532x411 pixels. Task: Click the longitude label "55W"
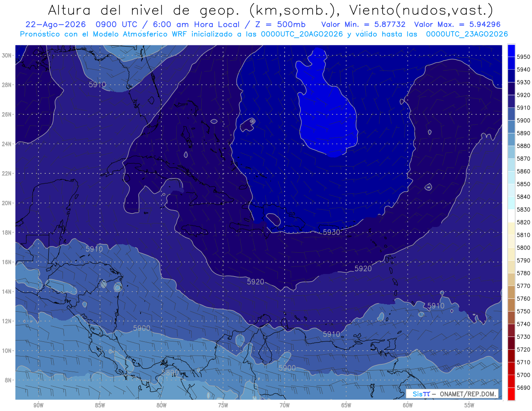tap(469, 405)
